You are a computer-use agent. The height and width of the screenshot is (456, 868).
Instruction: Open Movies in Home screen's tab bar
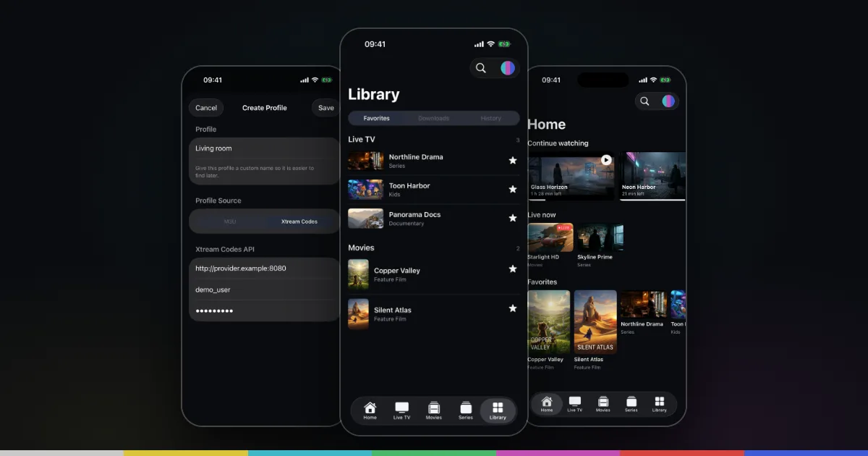[x=603, y=404]
